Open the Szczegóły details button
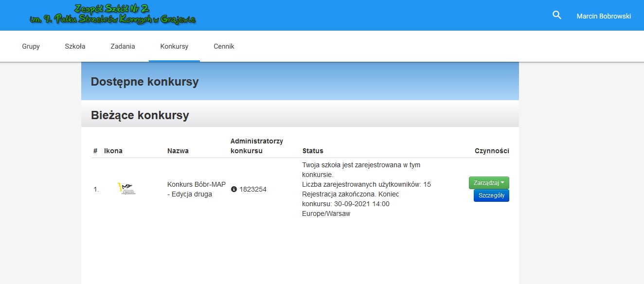 point(491,195)
